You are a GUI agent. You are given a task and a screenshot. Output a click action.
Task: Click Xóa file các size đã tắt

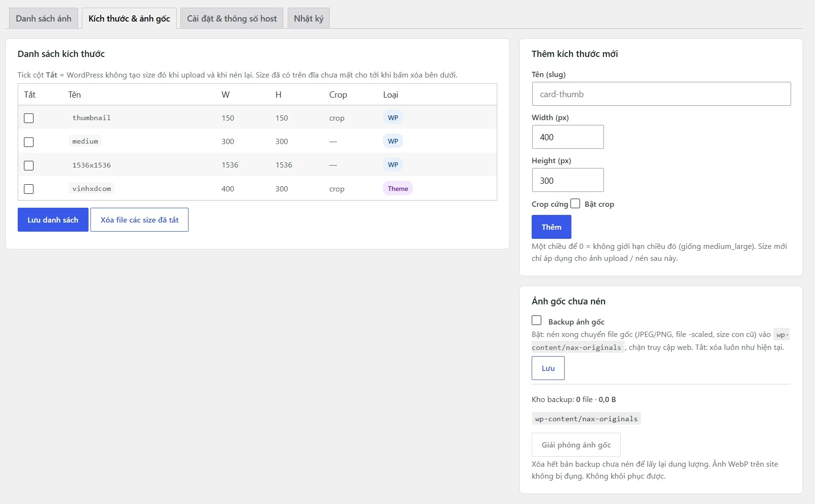pos(139,220)
